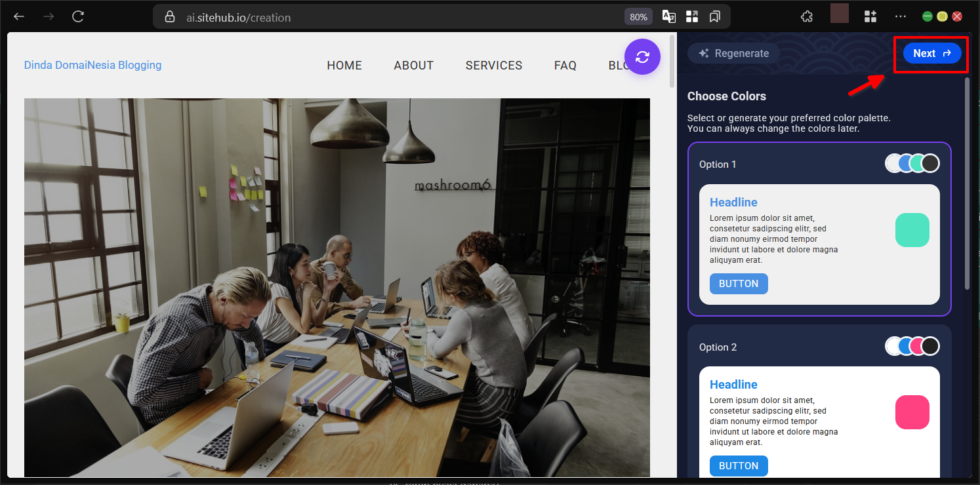The width and height of the screenshot is (980, 485).
Task: Click the QR code grid icon
Action: 691,17
